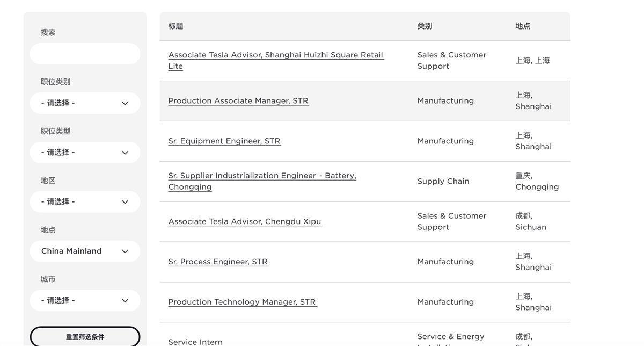Image resolution: width=644 pixels, height=346 pixels.
Task: Click the 类别 column header
Action: 425,26
